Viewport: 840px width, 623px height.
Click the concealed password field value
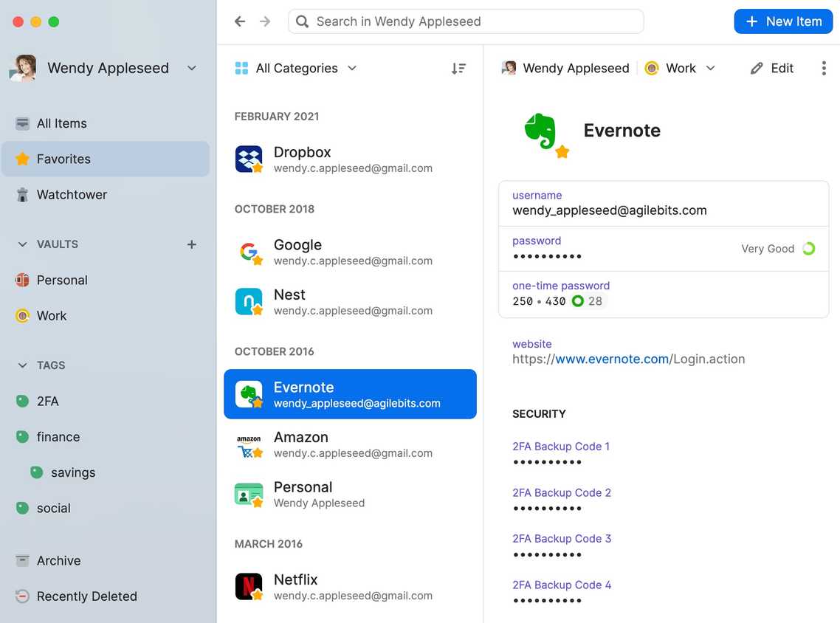point(547,257)
